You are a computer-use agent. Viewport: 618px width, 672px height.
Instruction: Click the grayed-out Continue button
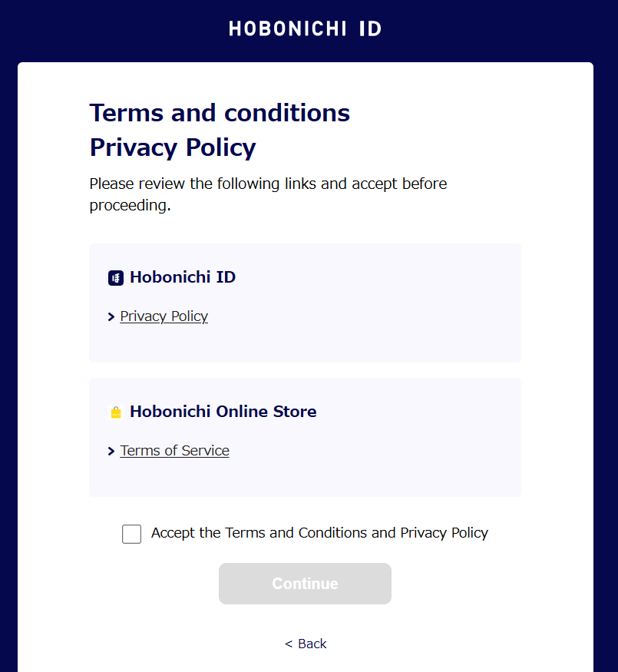(305, 583)
